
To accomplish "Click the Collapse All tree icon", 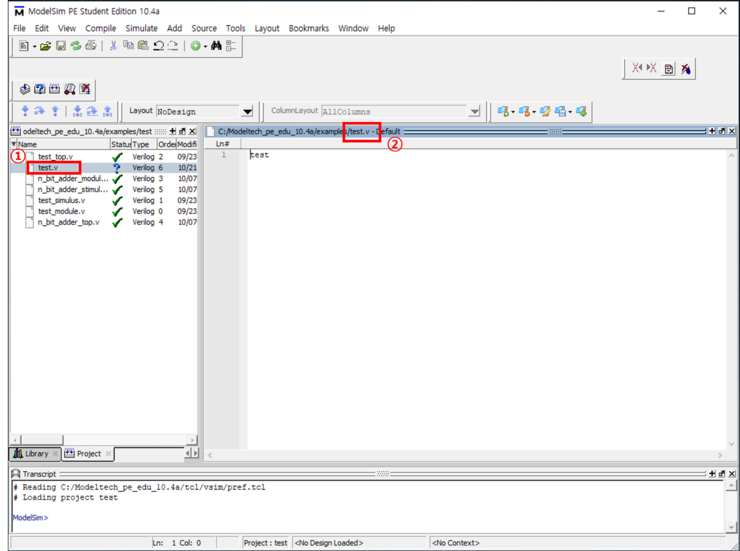I will 231,46.
